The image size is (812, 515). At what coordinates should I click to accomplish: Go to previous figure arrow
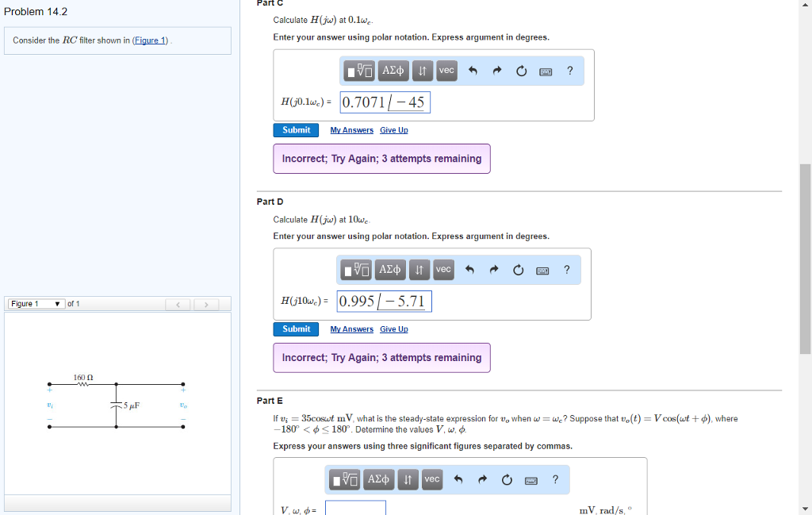click(x=178, y=304)
